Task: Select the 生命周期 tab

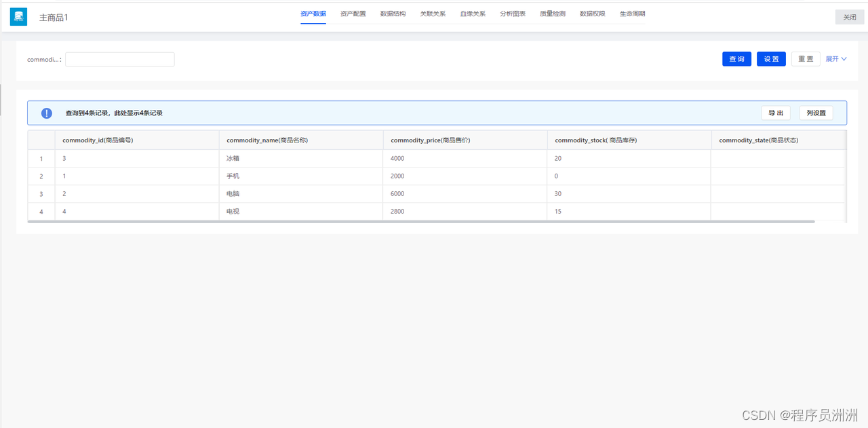Action: [x=633, y=14]
